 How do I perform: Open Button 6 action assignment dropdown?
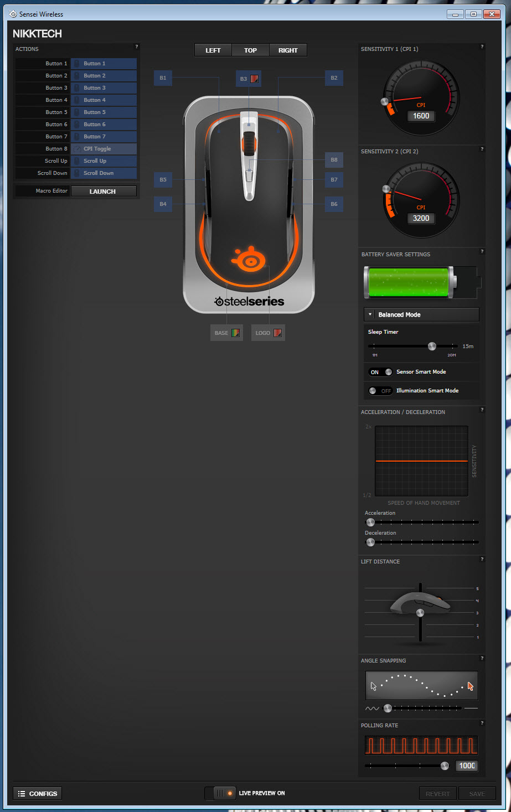click(104, 125)
